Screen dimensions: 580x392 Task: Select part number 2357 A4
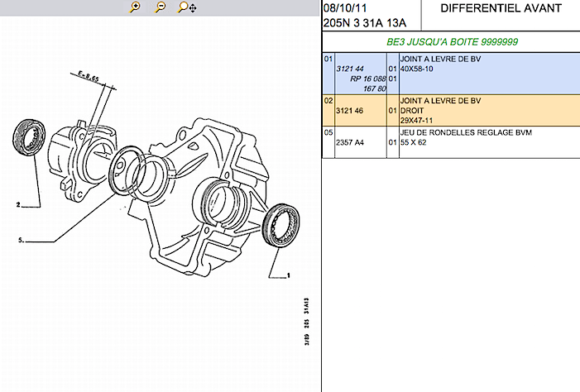pos(350,142)
